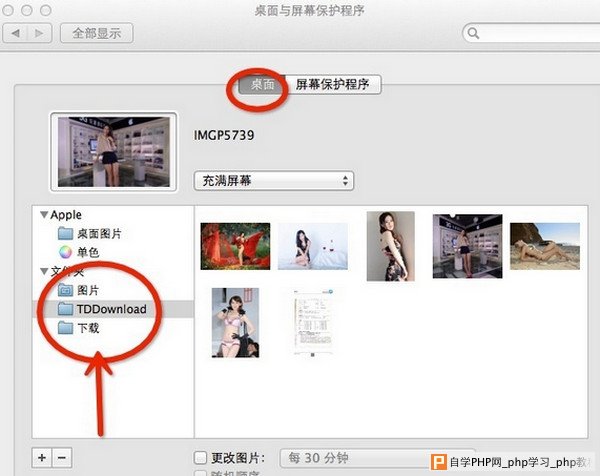This screenshot has height=476, width=600.
Task: Choose the beach rocks wallpaper thumbnail
Action: coord(545,246)
